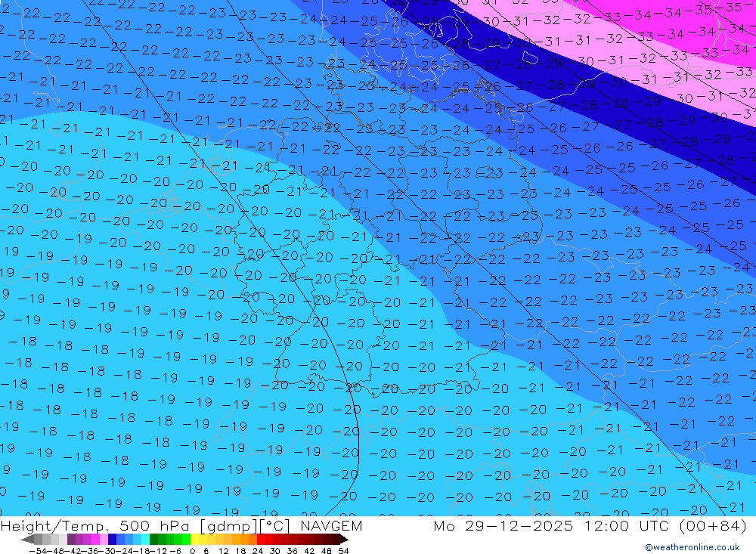Viewport: 756px width, 554px height.
Task: Click the "-54" legend scale value
Action: click(38, 551)
